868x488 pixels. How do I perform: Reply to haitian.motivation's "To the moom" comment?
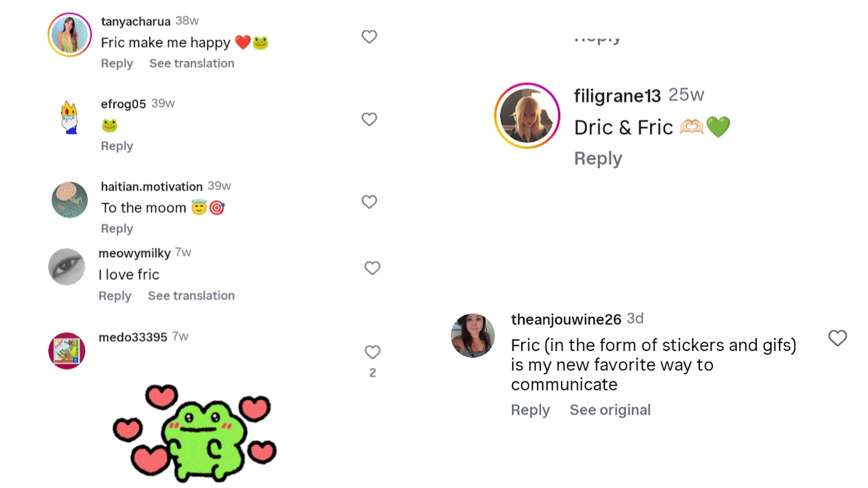coord(117,228)
